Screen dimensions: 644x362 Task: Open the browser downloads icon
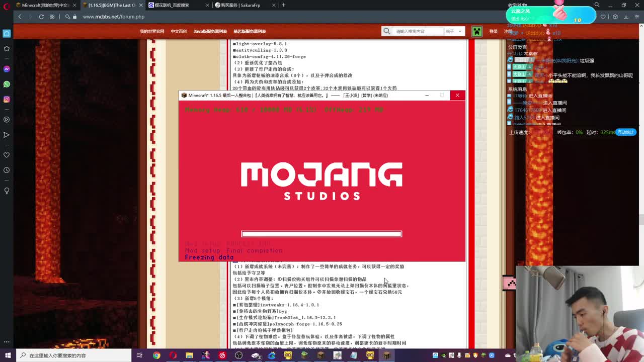pyautogui.click(x=626, y=17)
